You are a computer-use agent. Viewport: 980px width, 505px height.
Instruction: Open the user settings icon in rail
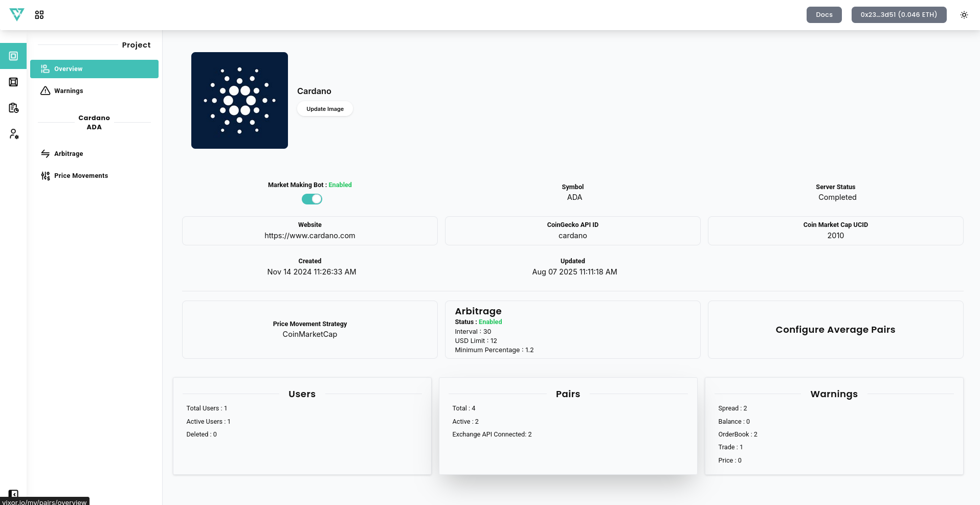click(x=13, y=134)
